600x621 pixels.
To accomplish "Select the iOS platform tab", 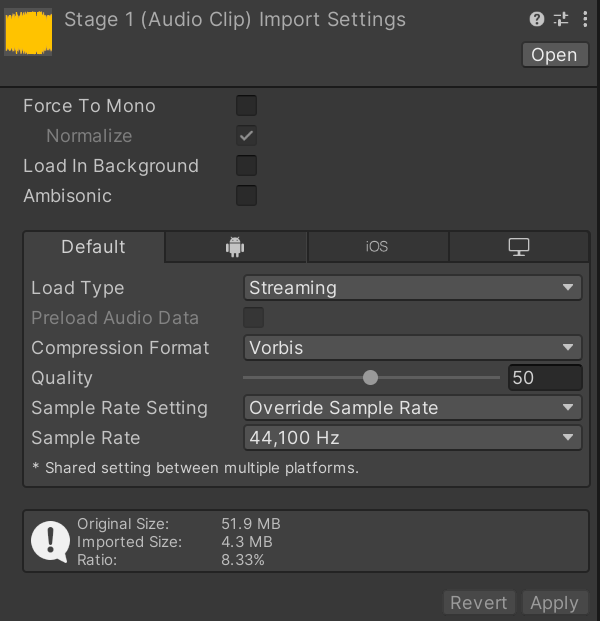I will (x=376, y=247).
